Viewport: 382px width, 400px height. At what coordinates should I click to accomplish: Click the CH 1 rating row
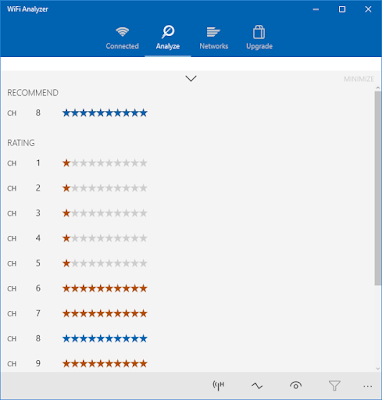tap(77, 163)
